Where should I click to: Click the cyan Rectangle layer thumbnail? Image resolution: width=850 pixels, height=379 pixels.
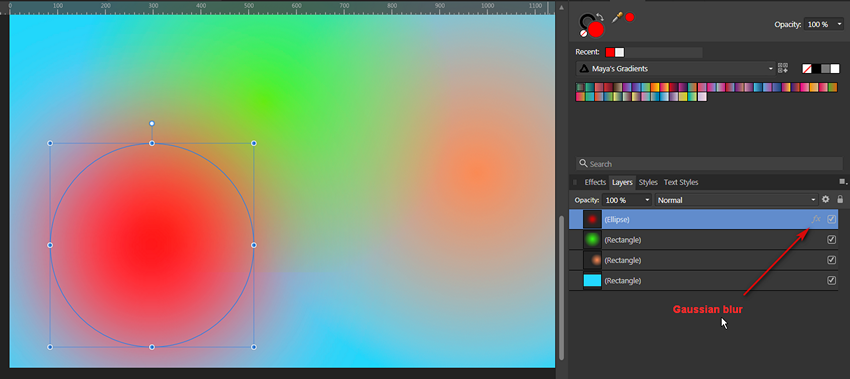593,280
